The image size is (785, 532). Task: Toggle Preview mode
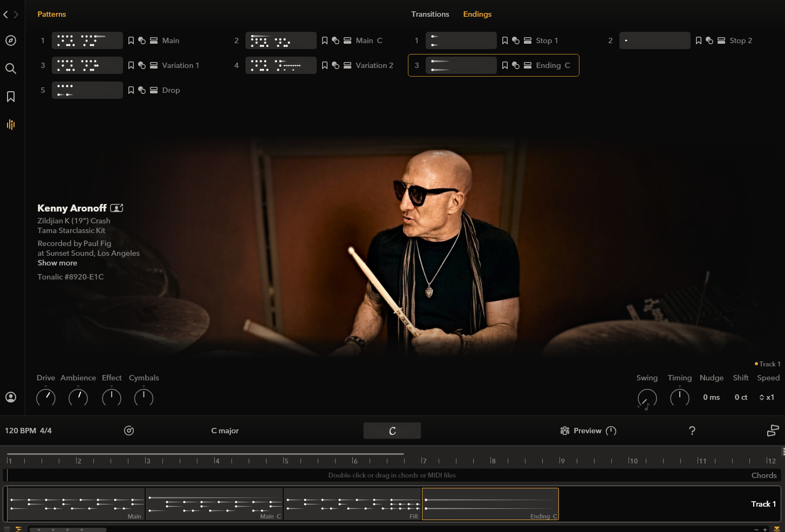point(587,431)
